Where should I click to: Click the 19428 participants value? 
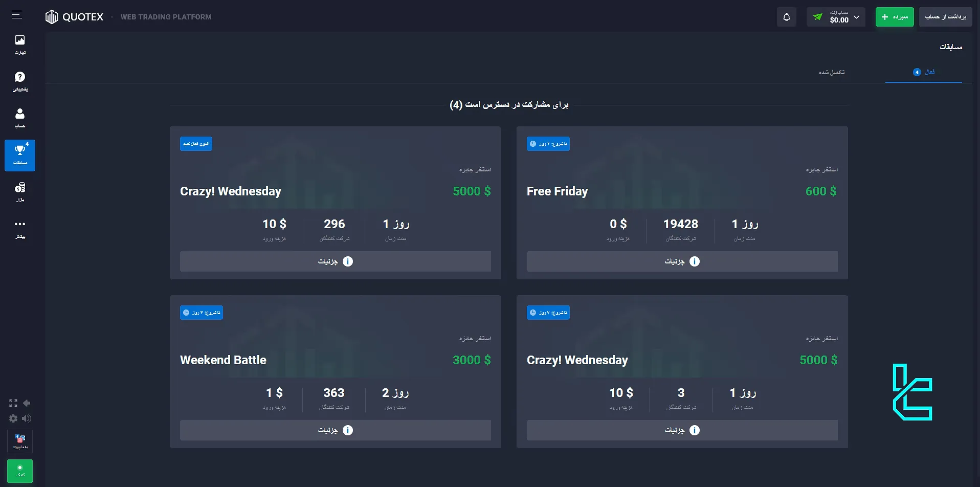click(x=681, y=224)
